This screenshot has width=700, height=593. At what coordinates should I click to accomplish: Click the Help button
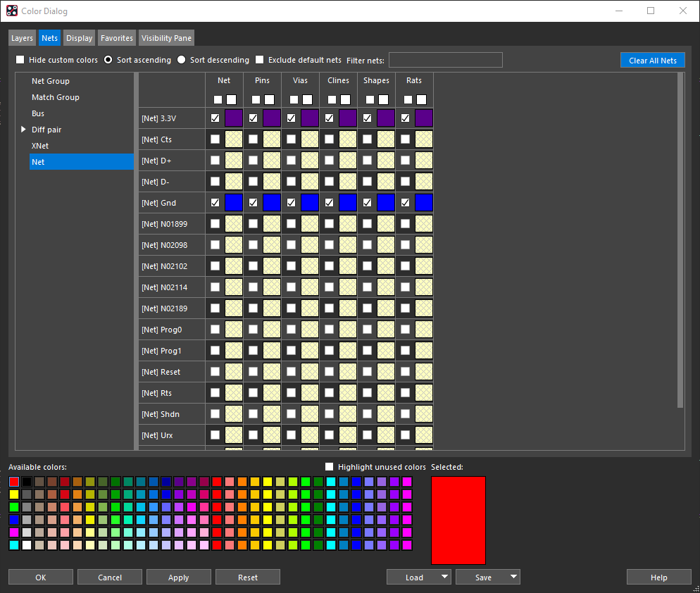click(659, 577)
